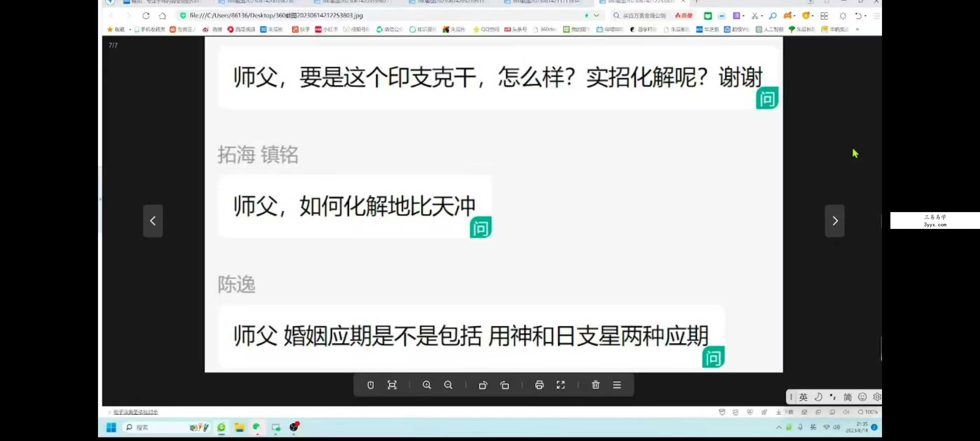Toggle the moon half-width mode in the IME bar
980x441 pixels.
(x=818, y=397)
